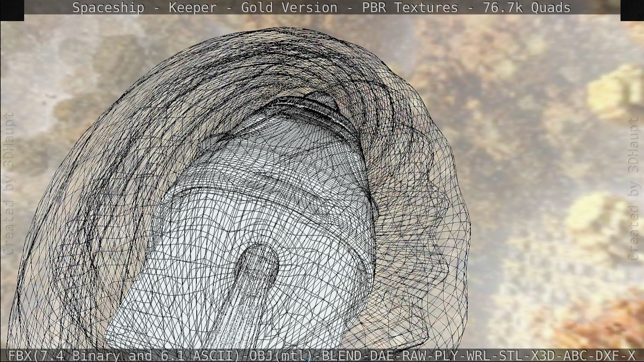Click the black square in top-right corner
The height and width of the screenshot is (362, 644).
pyautogui.click(x=632, y=10)
